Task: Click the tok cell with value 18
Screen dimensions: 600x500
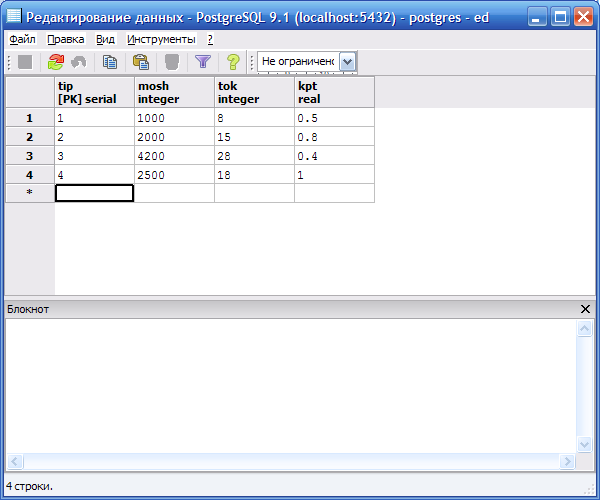Action: point(254,174)
